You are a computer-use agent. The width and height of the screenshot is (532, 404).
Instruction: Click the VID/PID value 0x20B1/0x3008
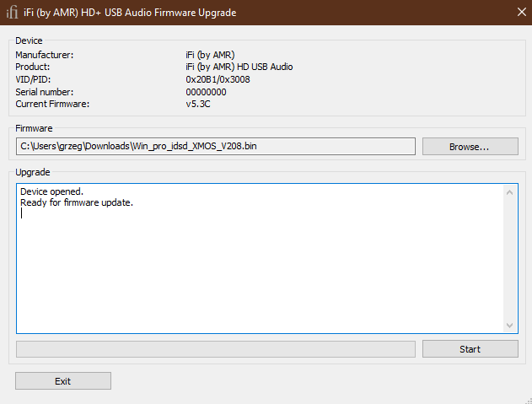click(x=218, y=79)
